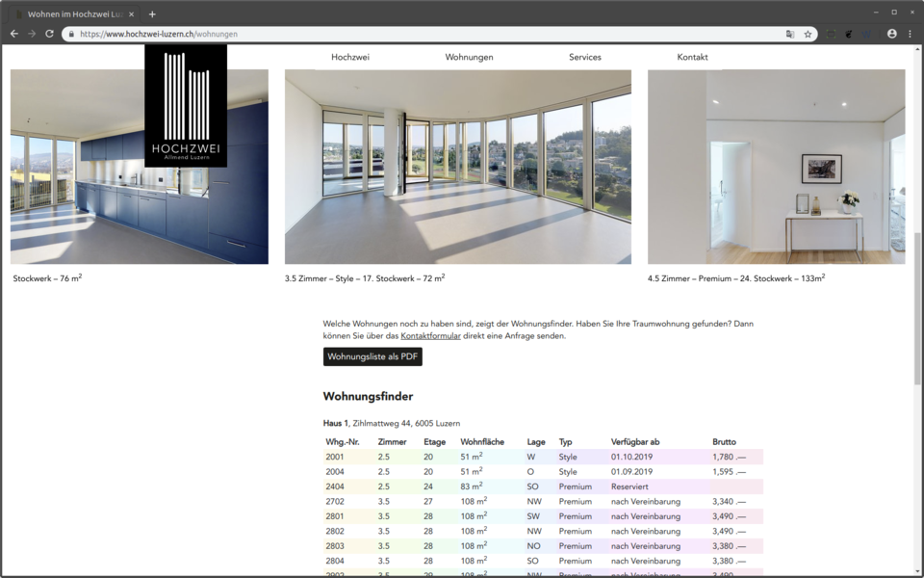Click the Verfügbar ab column header

point(635,442)
